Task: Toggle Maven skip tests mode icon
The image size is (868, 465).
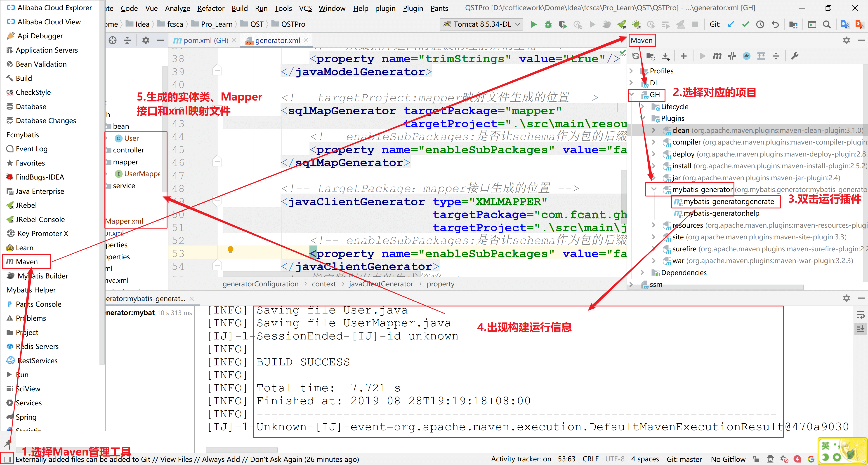Action: (x=746, y=56)
